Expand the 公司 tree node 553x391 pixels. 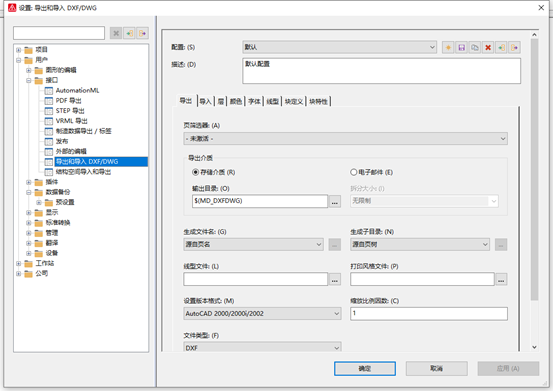click(x=18, y=274)
